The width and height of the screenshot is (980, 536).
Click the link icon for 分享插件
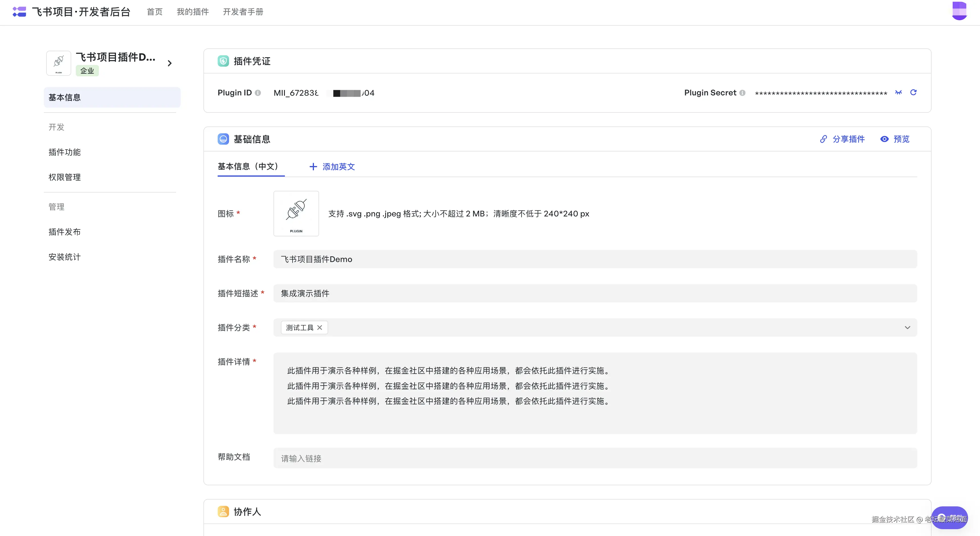(823, 139)
